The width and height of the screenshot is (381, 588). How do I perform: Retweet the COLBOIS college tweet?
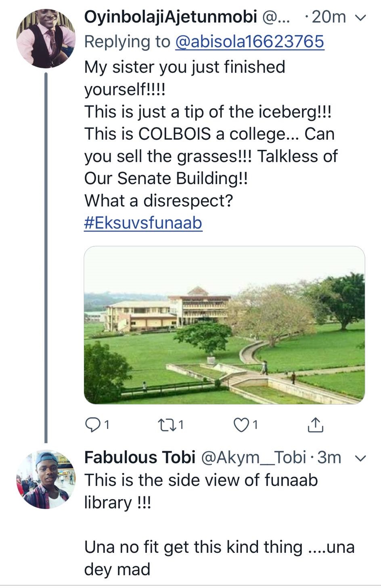pyautogui.click(x=165, y=424)
